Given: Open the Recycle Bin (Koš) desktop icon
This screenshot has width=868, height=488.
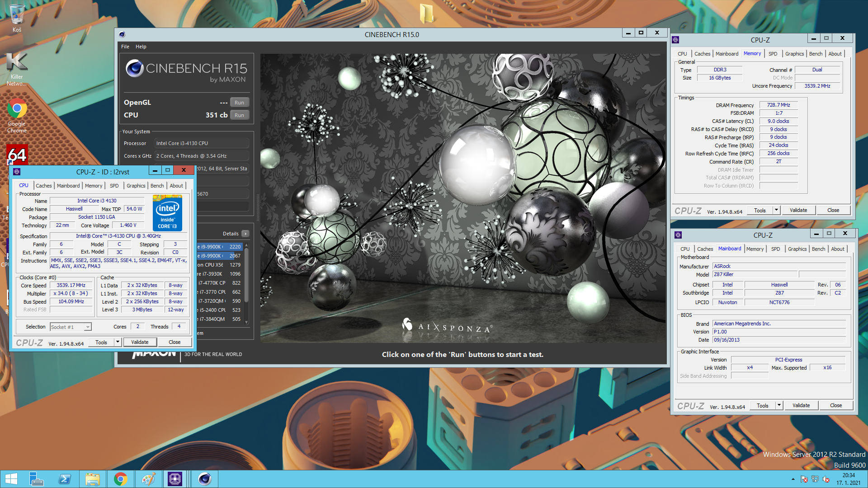Looking at the screenshot, I should [x=17, y=18].
